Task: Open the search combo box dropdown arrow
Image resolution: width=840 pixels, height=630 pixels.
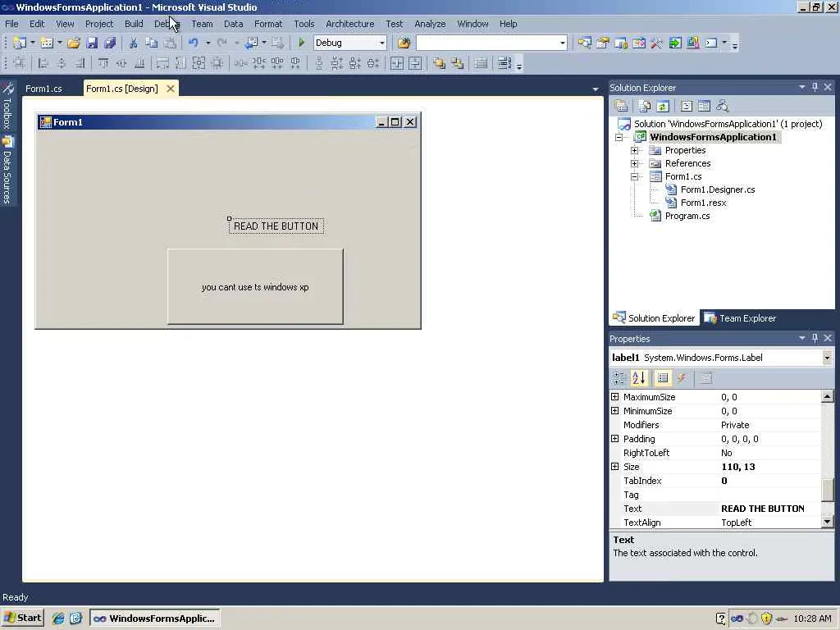Action: click(x=563, y=43)
